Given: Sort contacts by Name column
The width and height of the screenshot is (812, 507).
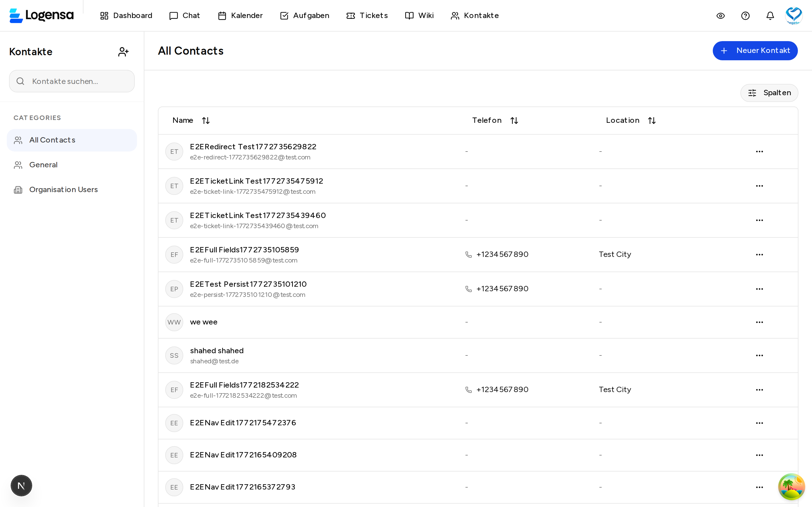Looking at the screenshot, I should click(206, 120).
